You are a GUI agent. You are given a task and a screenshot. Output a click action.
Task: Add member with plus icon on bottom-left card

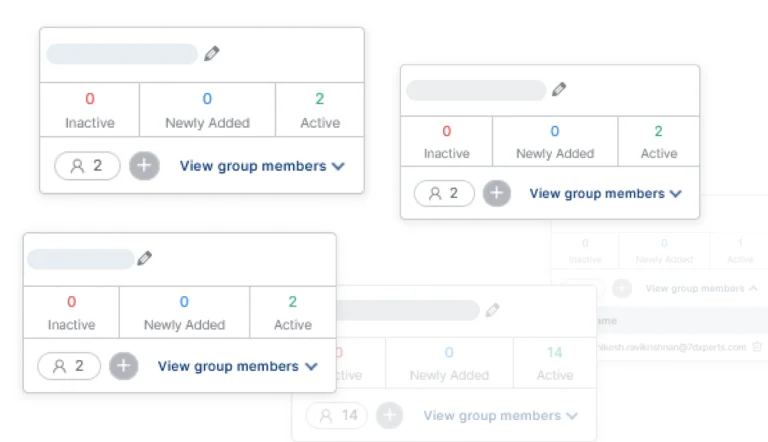pyautogui.click(x=123, y=366)
